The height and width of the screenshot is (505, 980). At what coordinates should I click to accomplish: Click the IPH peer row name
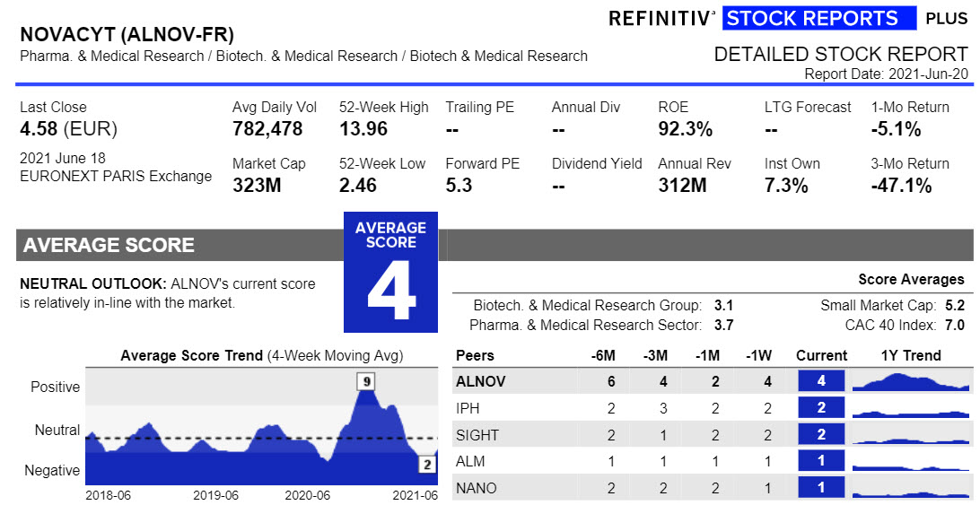point(468,408)
